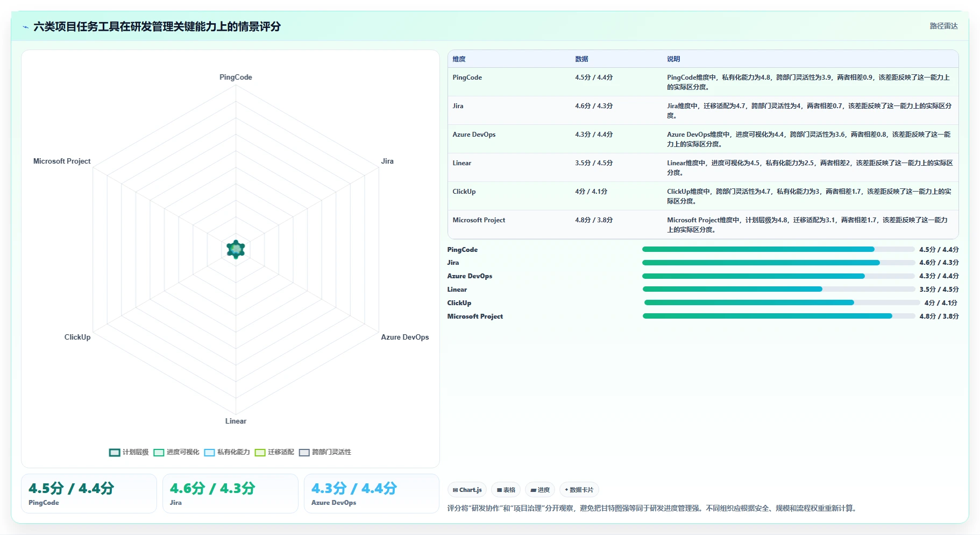Toggle the 迁移适配 legend dataset
Viewport: 980px width, 535px height.
pyautogui.click(x=274, y=452)
